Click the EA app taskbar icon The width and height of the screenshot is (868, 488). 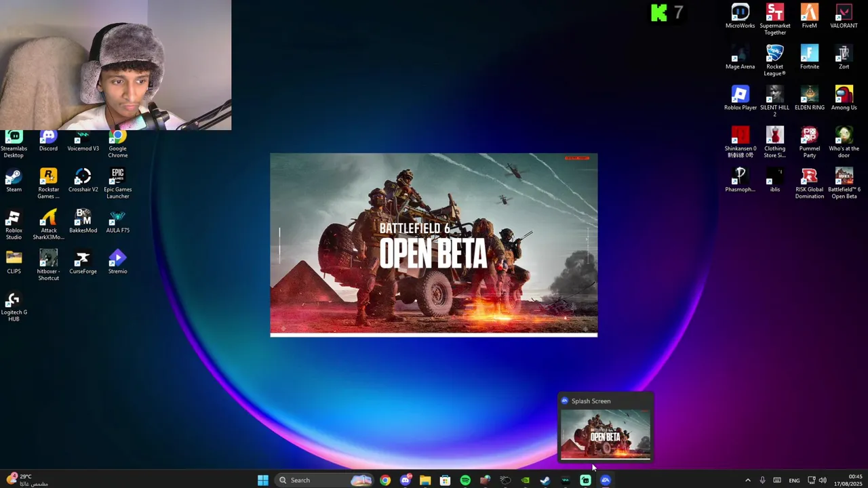606,480
